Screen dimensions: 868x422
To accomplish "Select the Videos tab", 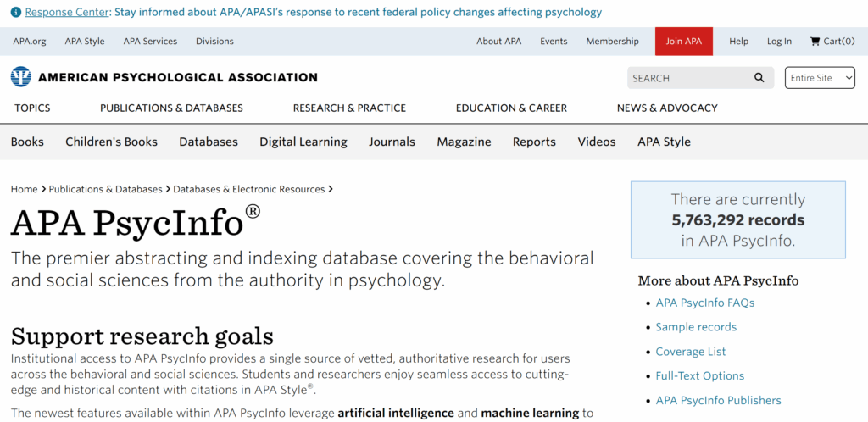I will [x=597, y=142].
